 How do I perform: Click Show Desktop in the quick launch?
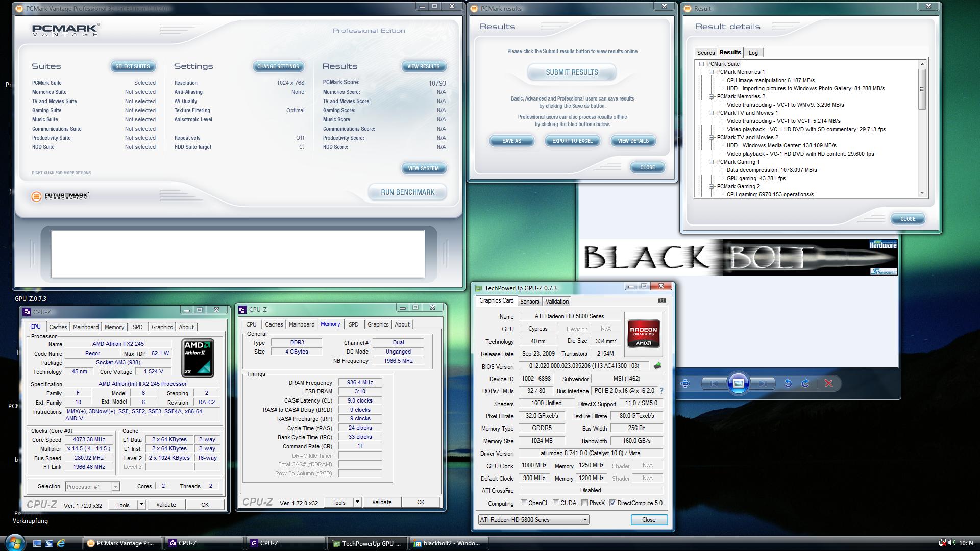(x=37, y=543)
